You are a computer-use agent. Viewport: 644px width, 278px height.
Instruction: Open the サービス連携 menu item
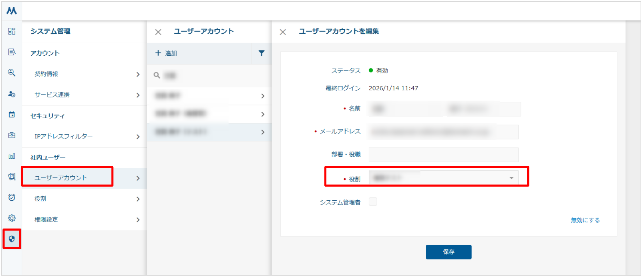52,95
